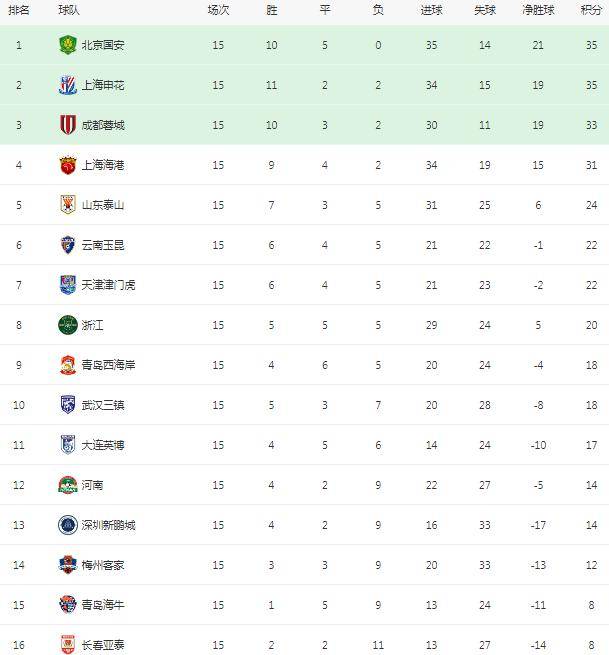Select the Chengdu Rongcheng red shield badge
Viewport: 609px width, 655px height.
[x=68, y=125]
